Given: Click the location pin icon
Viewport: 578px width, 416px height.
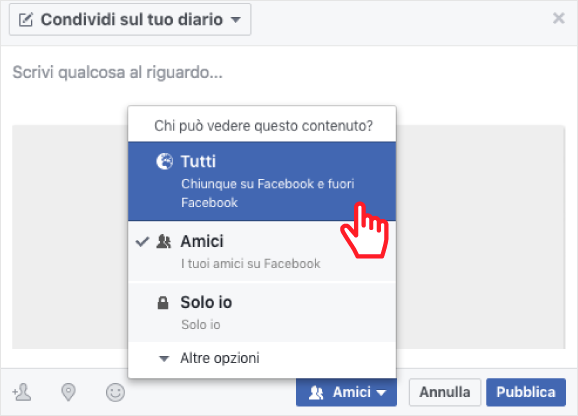Looking at the screenshot, I should click(x=68, y=392).
